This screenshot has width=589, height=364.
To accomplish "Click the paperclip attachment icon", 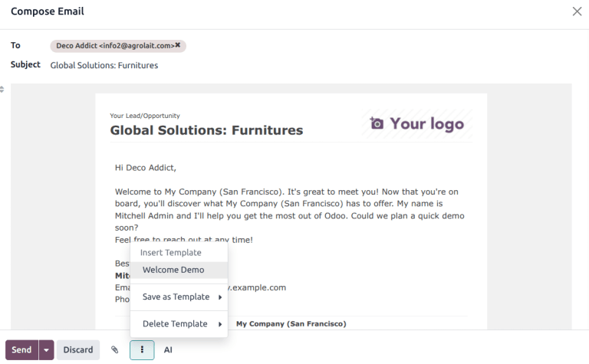I will point(114,350).
